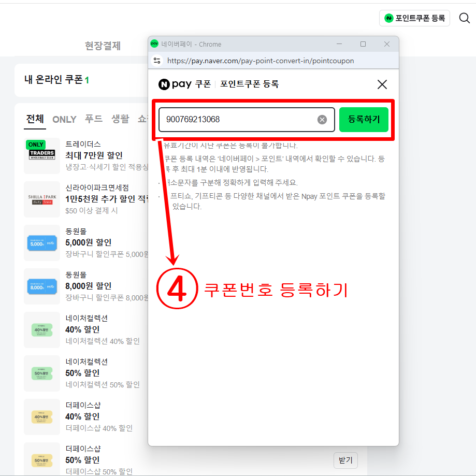476x476 pixels.
Task: Maximize the 네이버페이 Chrome window
Action: (x=363, y=44)
